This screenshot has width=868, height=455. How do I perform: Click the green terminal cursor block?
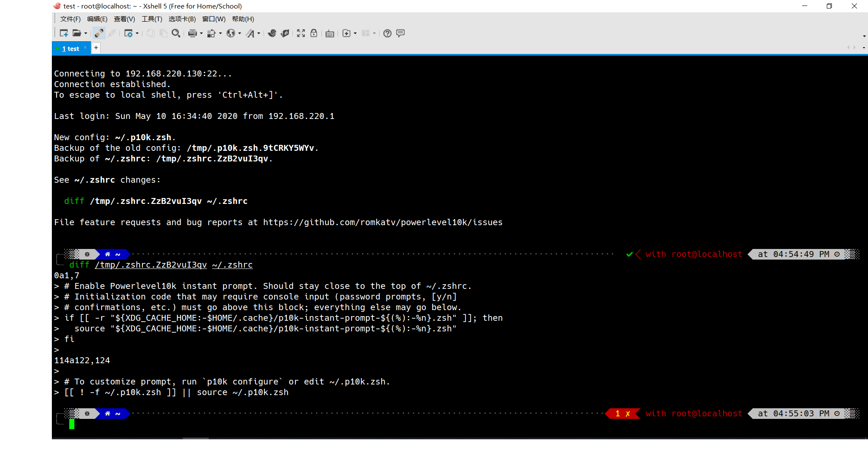pos(72,424)
